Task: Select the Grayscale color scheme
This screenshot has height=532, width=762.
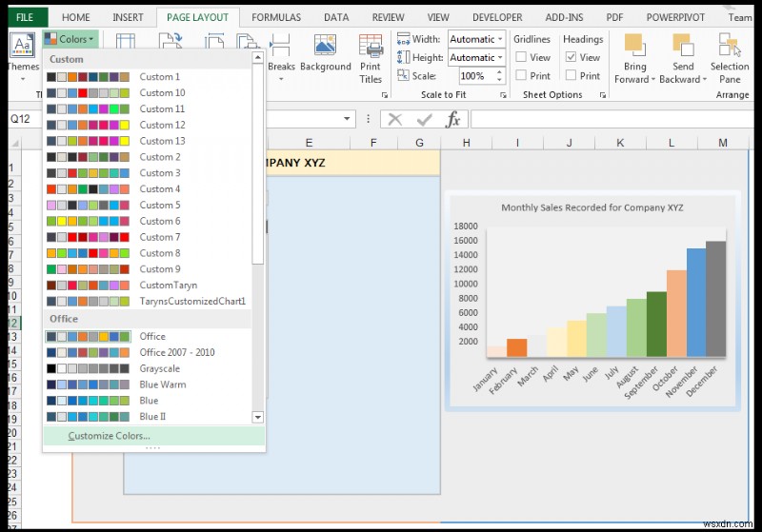Action: pyautogui.click(x=148, y=368)
